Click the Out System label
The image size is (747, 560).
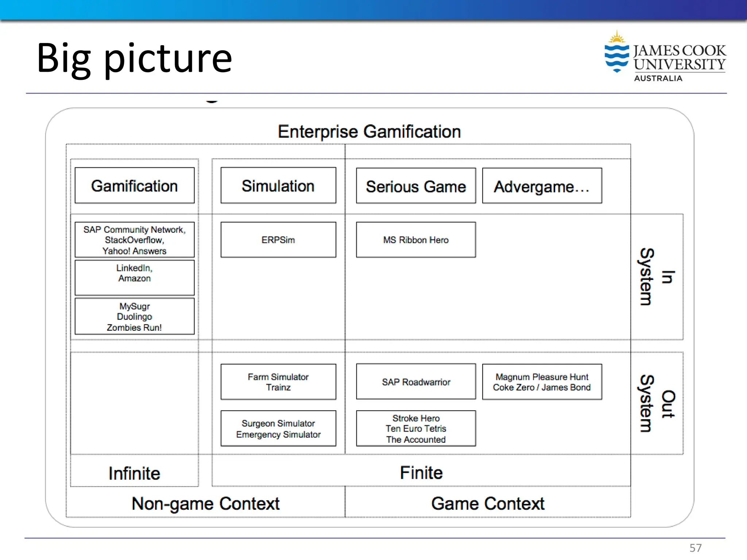click(657, 403)
